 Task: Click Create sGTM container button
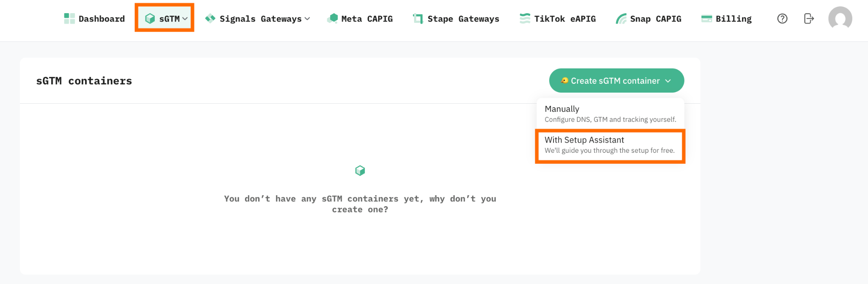[x=617, y=80]
